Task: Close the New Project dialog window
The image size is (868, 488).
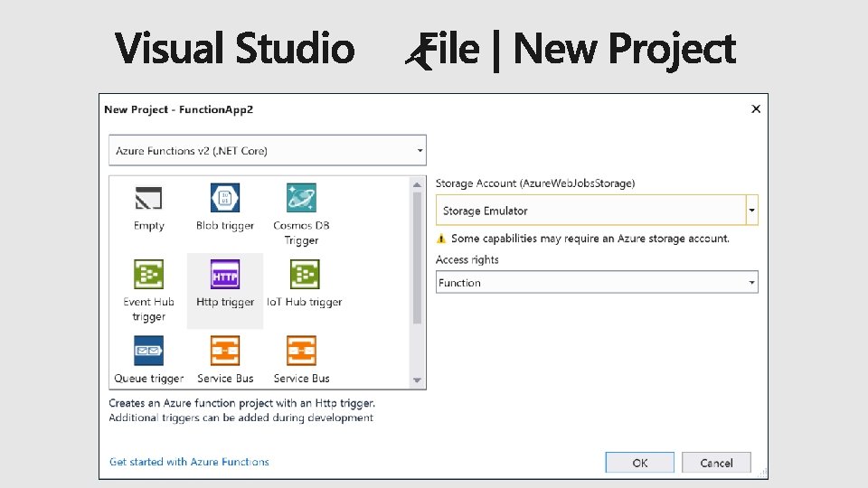Action: click(x=756, y=109)
